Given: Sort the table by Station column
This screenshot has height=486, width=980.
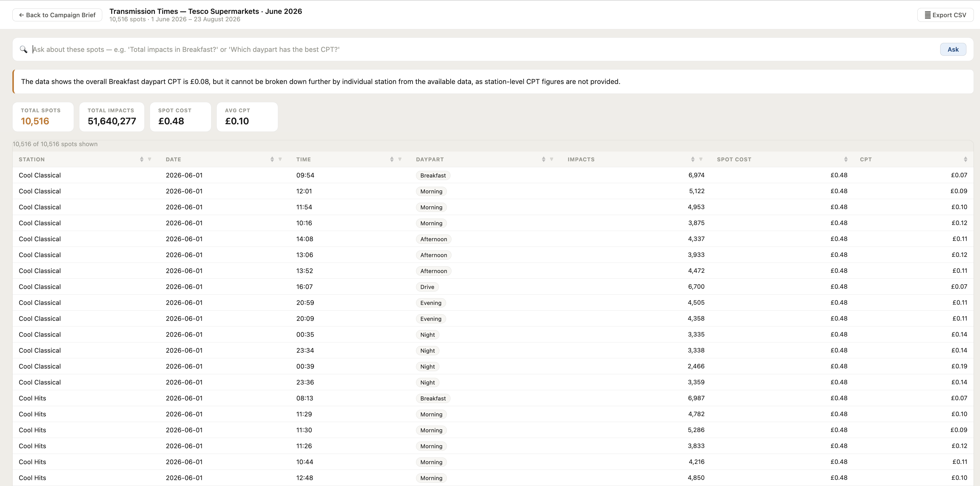Looking at the screenshot, I should click(x=142, y=160).
